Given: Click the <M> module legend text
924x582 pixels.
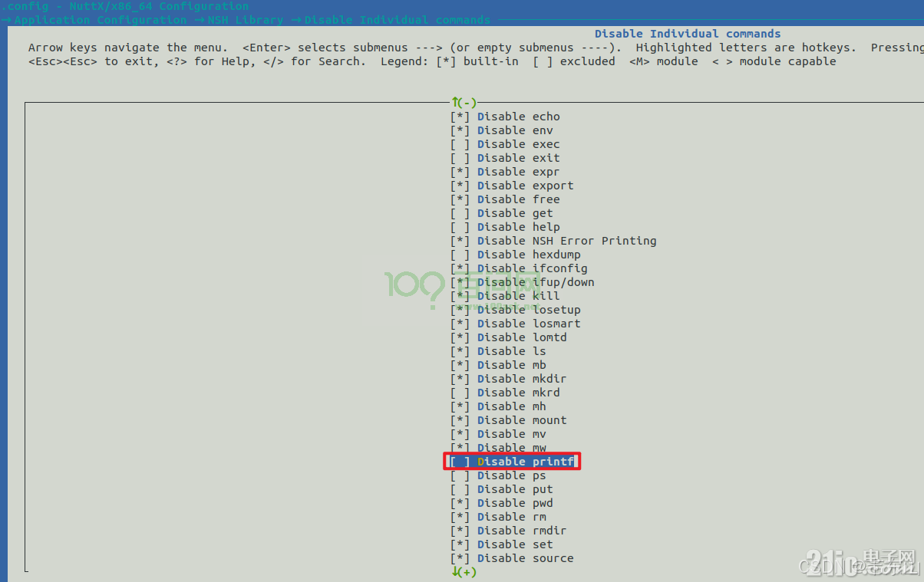Looking at the screenshot, I should coord(664,61).
